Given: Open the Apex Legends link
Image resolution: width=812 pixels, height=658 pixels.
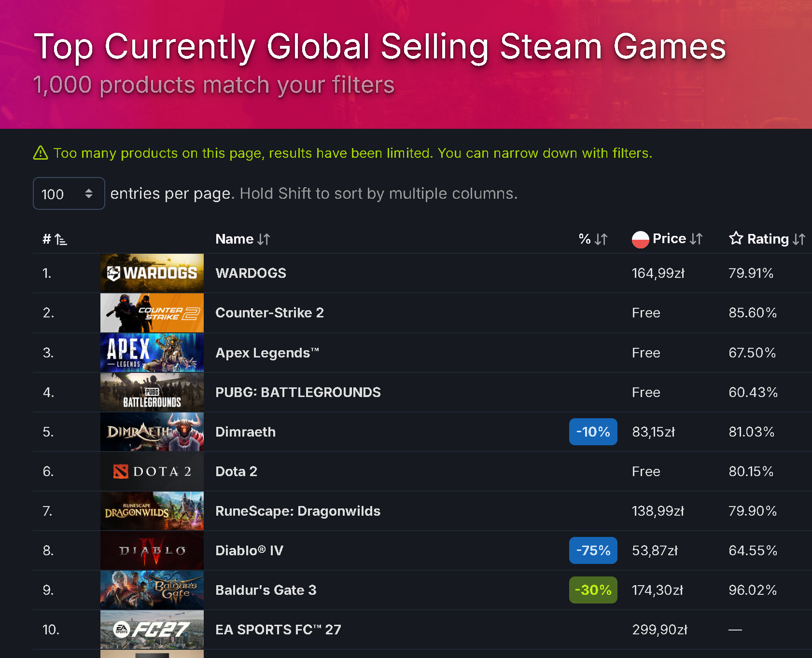Looking at the screenshot, I should point(267,353).
